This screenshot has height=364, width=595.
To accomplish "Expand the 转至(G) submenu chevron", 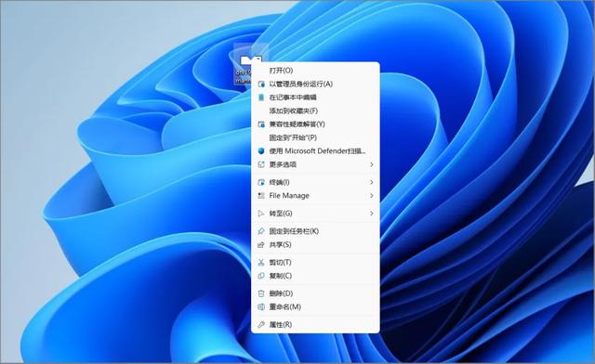I will [x=372, y=214].
